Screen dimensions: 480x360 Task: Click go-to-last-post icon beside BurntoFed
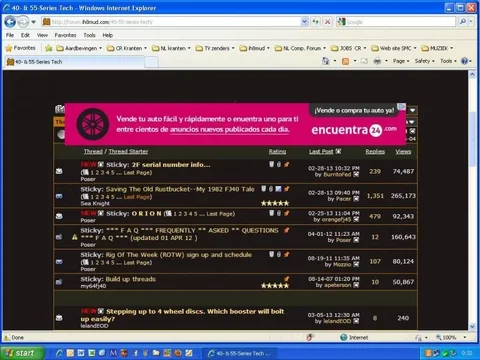click(x=356, y=174)
